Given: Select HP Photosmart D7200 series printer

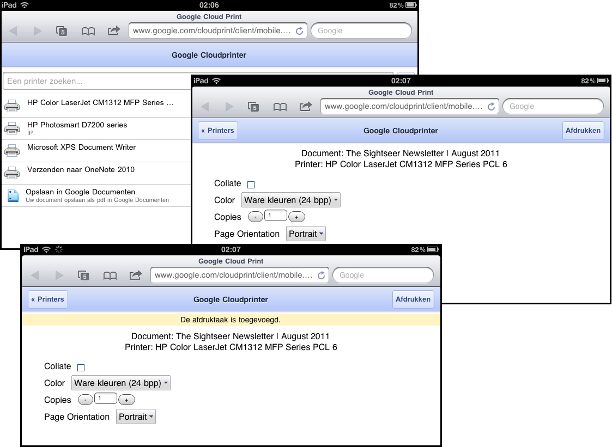Looking at the screenshot, I should point(98,128).
